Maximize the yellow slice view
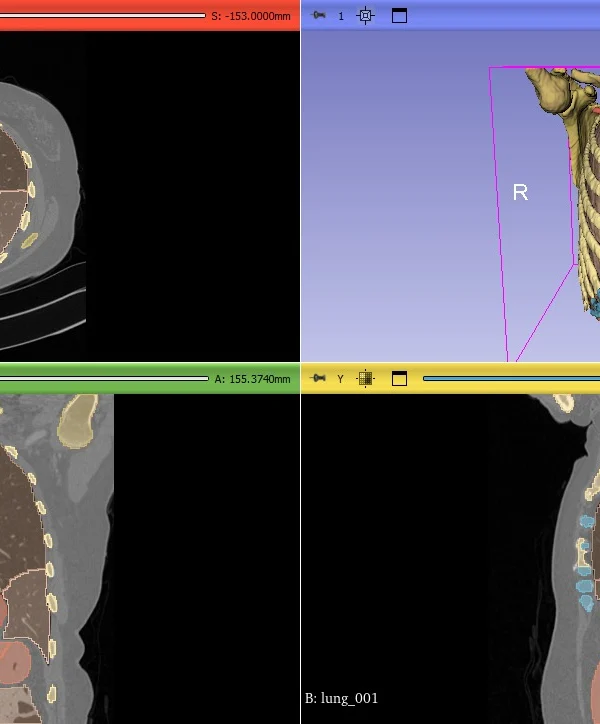600x724 pixels. (x=400, y=379)
